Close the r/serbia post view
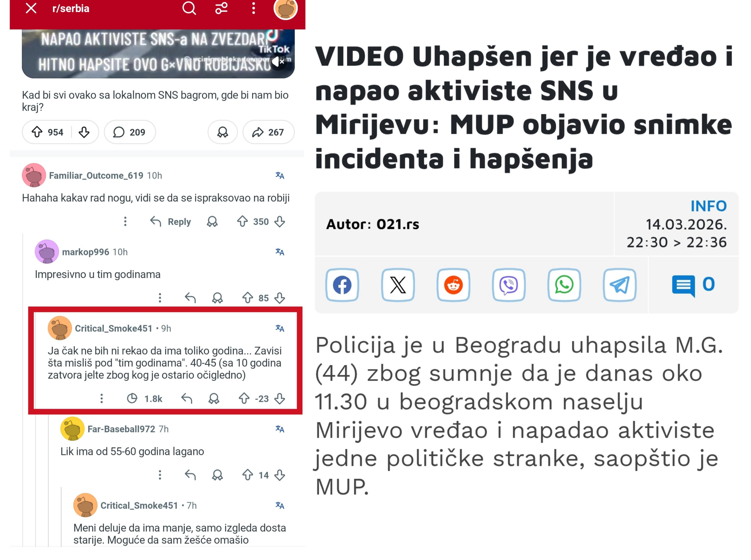 tap(31, 8)
